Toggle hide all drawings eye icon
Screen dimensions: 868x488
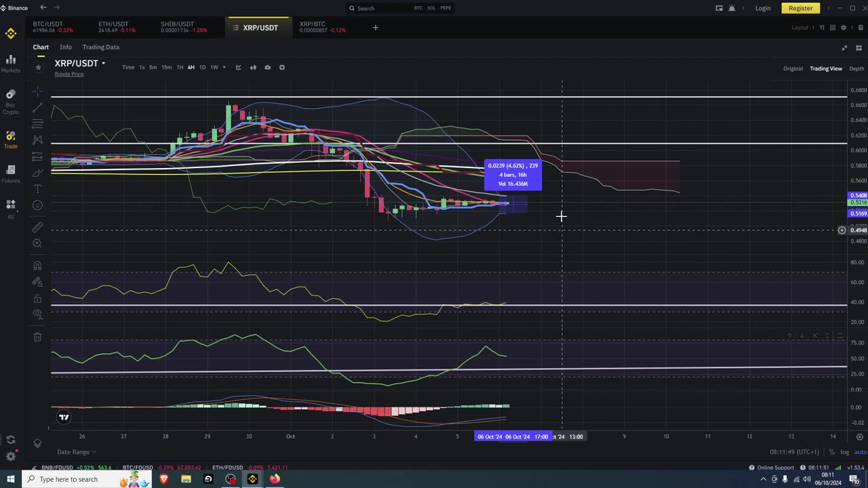[37, 314]
